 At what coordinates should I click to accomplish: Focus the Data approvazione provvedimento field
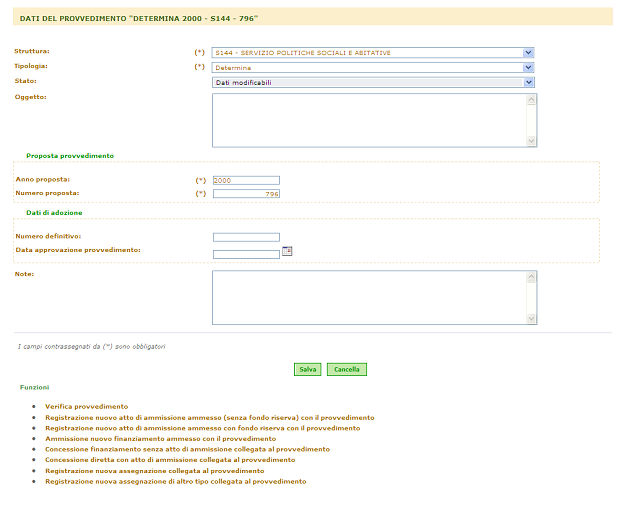point(246,254)
